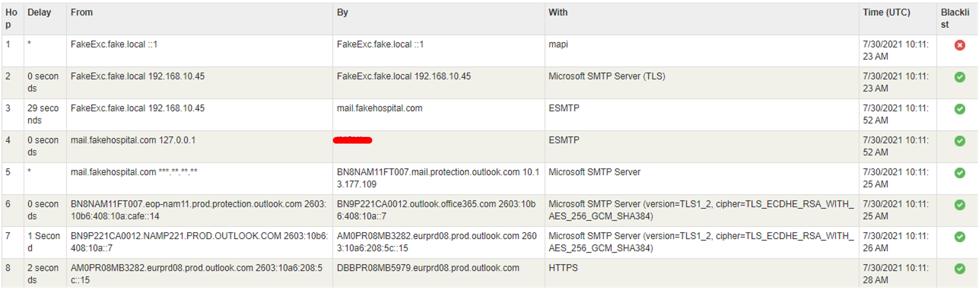Click mail.fakehospital.com in hop 3 By column

[x=380, y=108]
